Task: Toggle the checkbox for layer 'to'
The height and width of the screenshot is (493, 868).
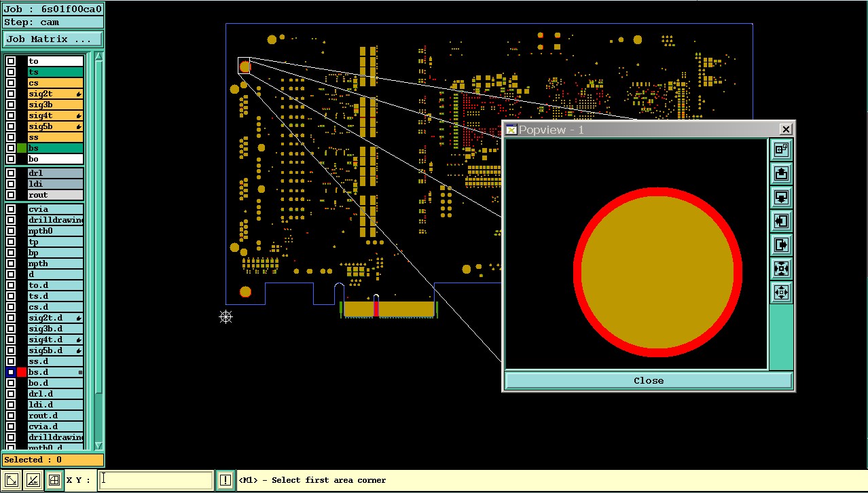Action: tap(11, 61)
